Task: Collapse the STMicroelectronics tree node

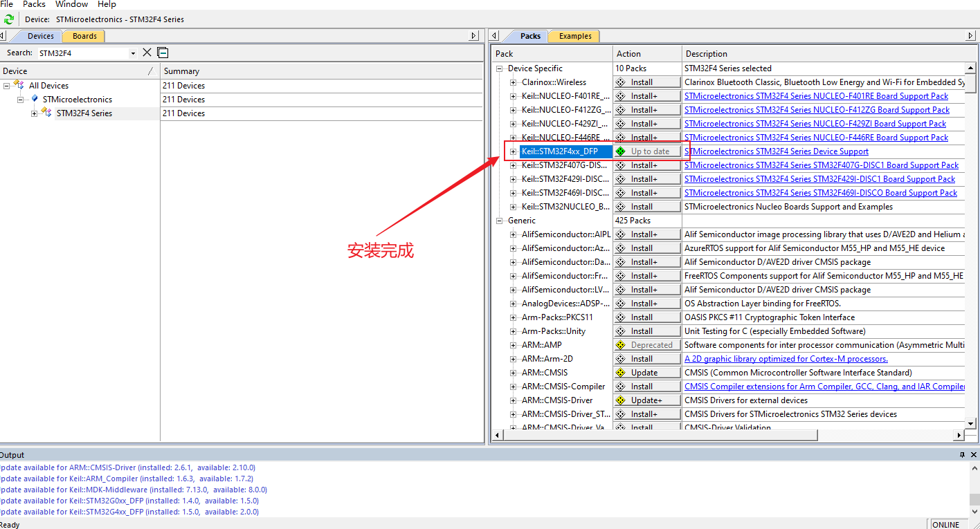Action: [x=21, y=100]
